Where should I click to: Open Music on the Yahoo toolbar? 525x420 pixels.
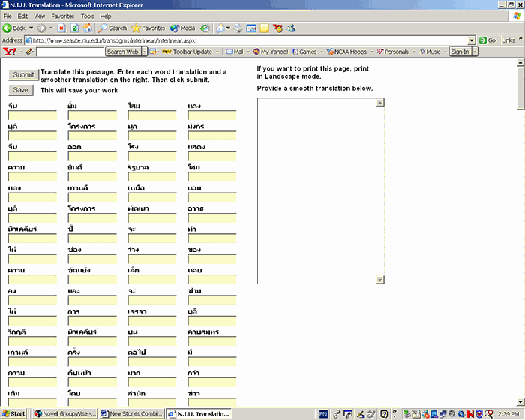pos(430,52)
